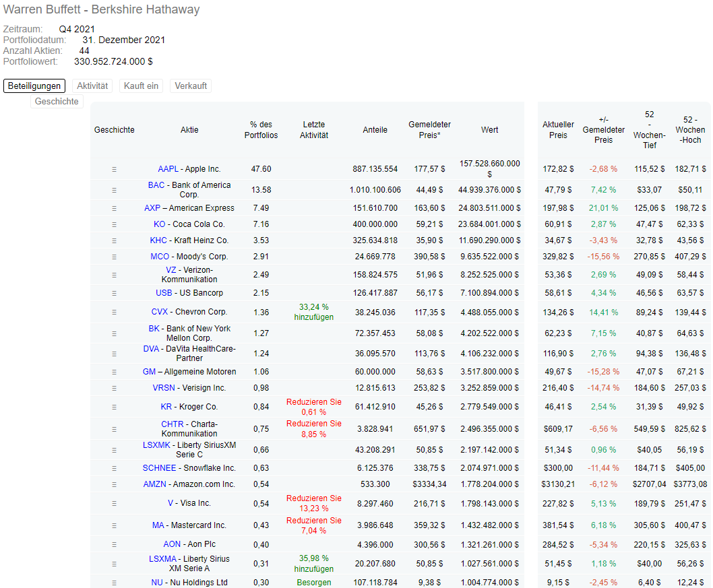Open history icon for Amazon.com Inc.
Viewport: 713px width, 588px height.
(115, 484)
